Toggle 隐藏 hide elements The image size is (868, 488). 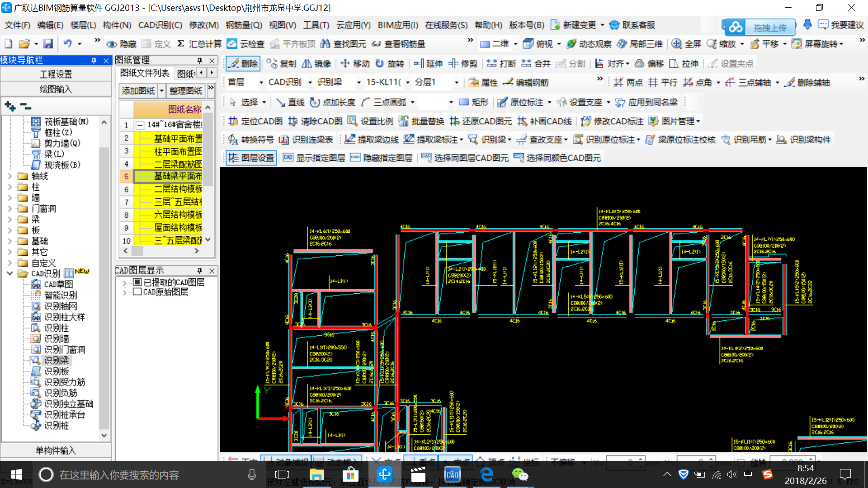[x=121, y=44]
